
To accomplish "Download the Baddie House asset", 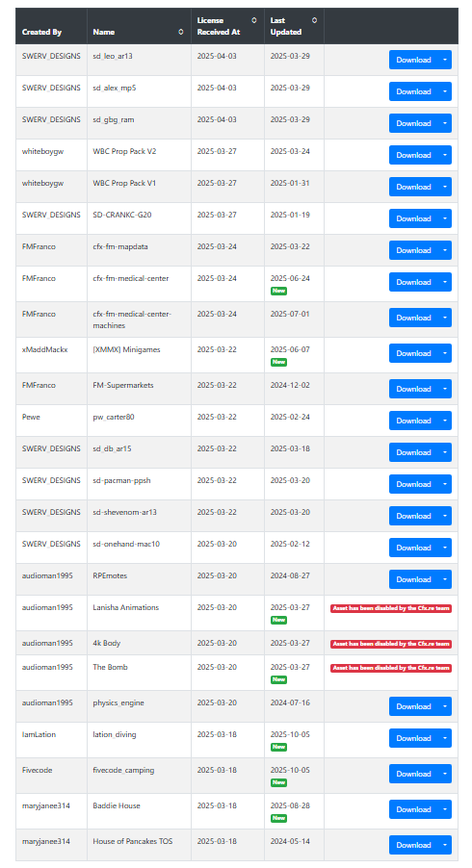I will coord(413,809).
